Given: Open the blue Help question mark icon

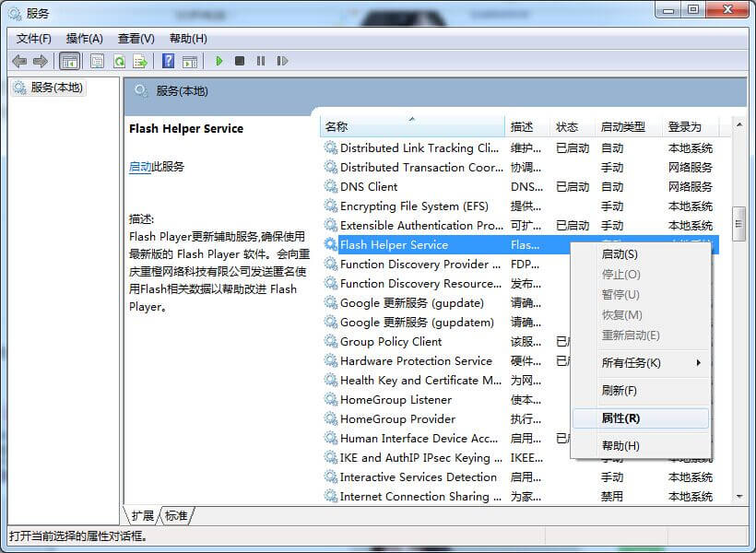Looking at the screenshot, I should pos(168,61).
